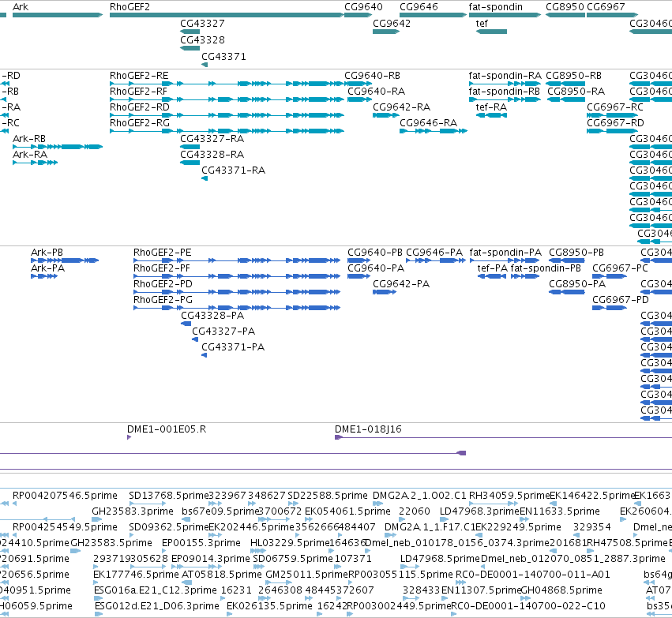672x618 pixels.
Task: Click transcript RhoGEF2-RD
Action: 227,115
